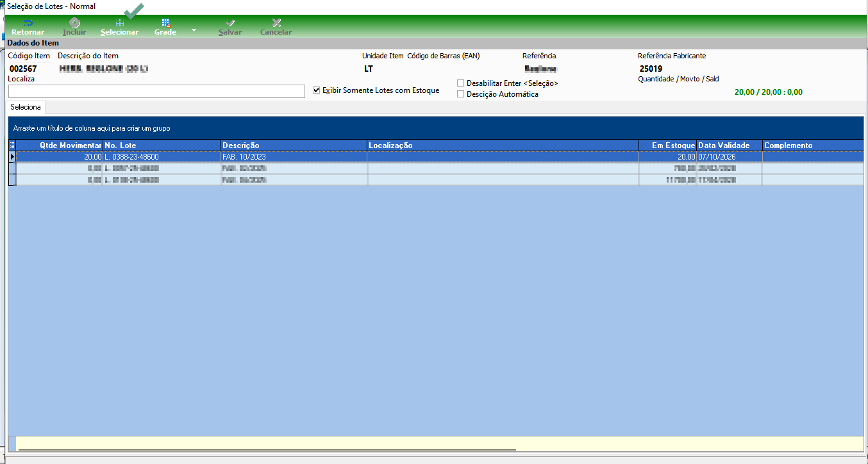This screenshot has width=868, height=464.
Task: Click the quantity balance 20,00 / 20,00 : 0,00
Action: point(768,92)
